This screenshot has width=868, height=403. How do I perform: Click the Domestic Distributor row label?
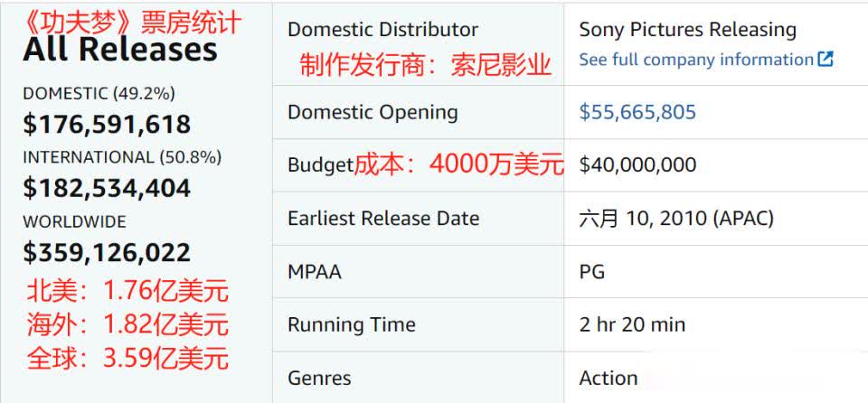tap(383, 29)
